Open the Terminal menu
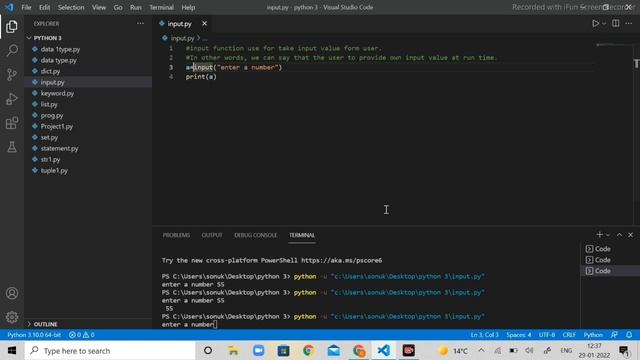Screen dimensions: 640x360 click(161, 7)
